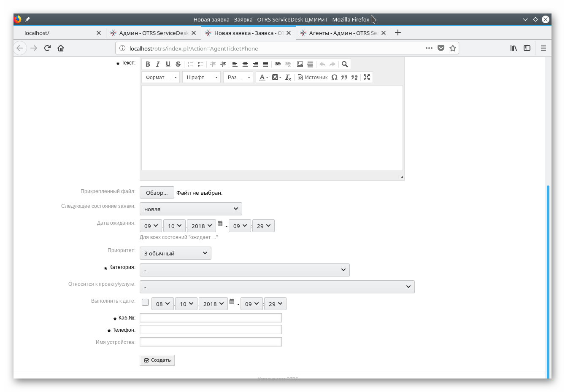Open the Дата ожидания calendar picker
565x392 pixels.
[220, 223]
